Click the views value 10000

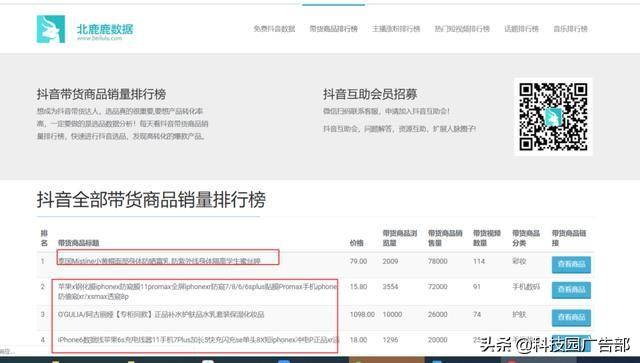coord(392,314)
